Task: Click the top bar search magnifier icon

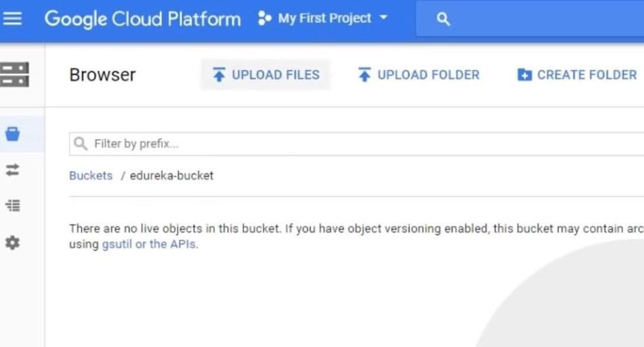Action: tap(443, 19)
